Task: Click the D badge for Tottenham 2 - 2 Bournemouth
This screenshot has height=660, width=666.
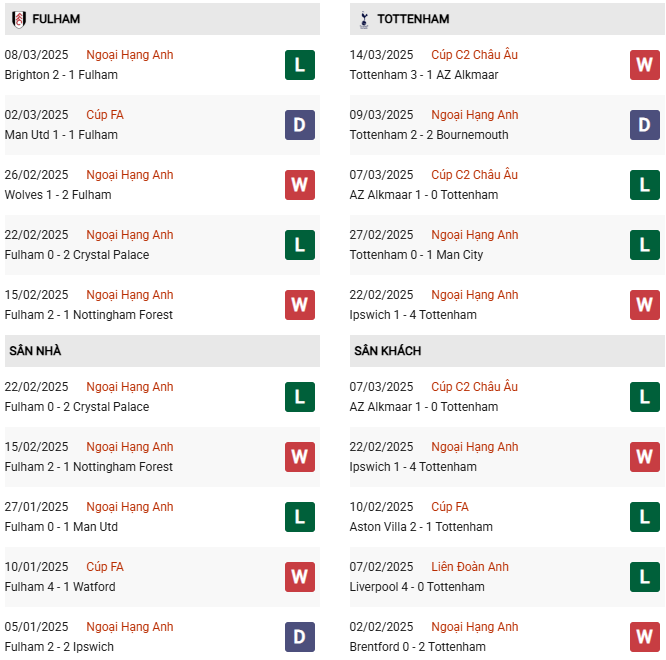Action: tap(645, 125)
